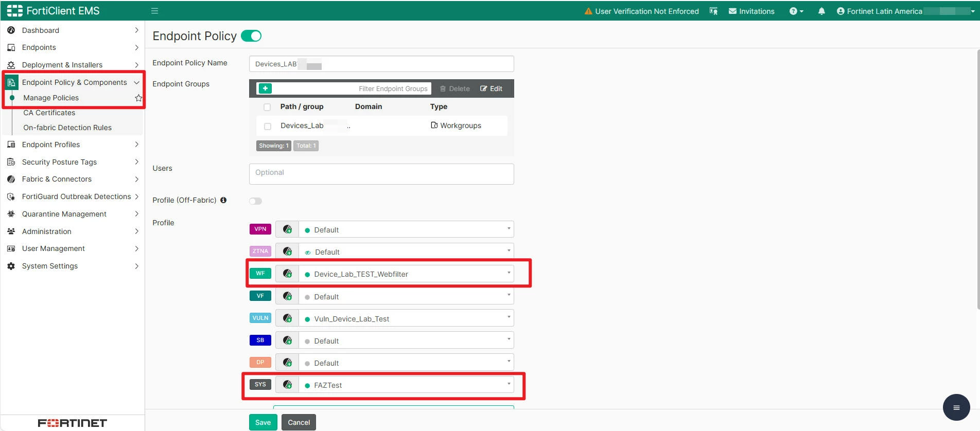Click the User Management icon
The height and width of the screenshot is (431, 980).
(x=11, y=248)
